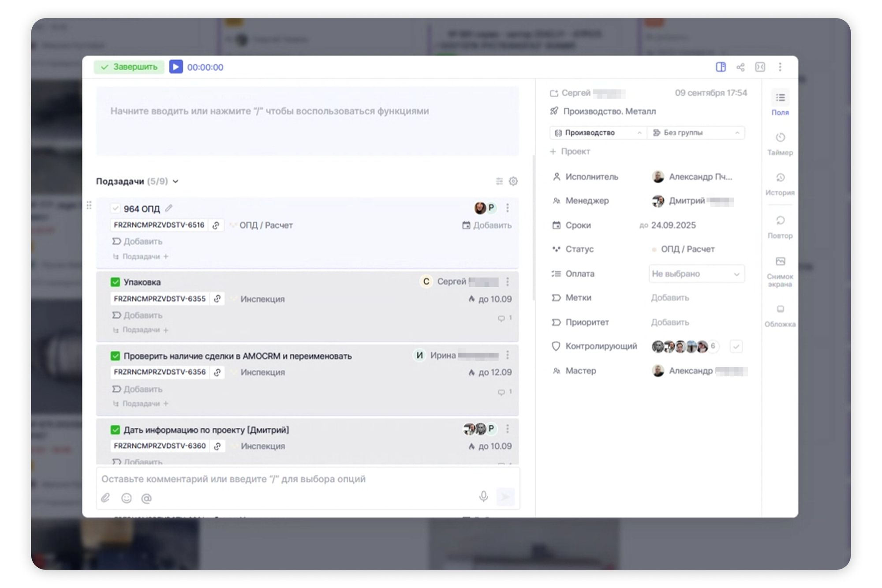
Task: Click the subtasks list filter icon
Action: [x=499, y=181]
